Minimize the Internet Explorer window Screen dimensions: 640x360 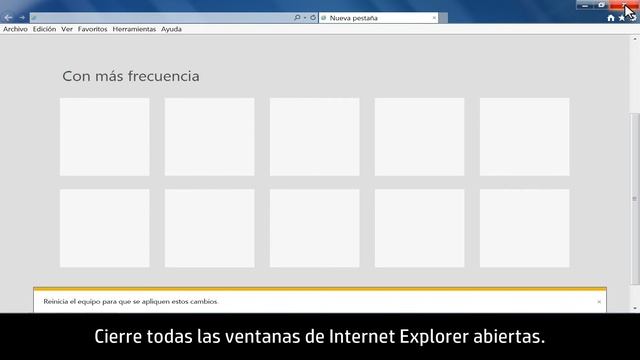584,5
